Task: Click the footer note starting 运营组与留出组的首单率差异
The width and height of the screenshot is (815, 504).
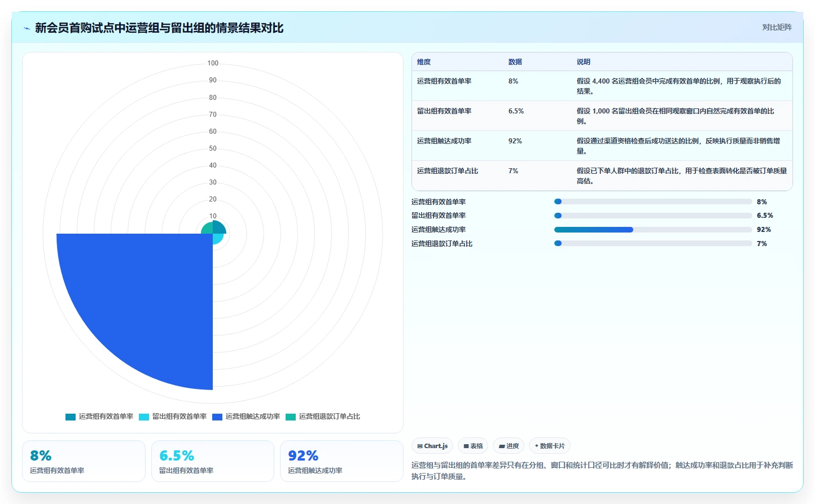Action: (602, 471)
